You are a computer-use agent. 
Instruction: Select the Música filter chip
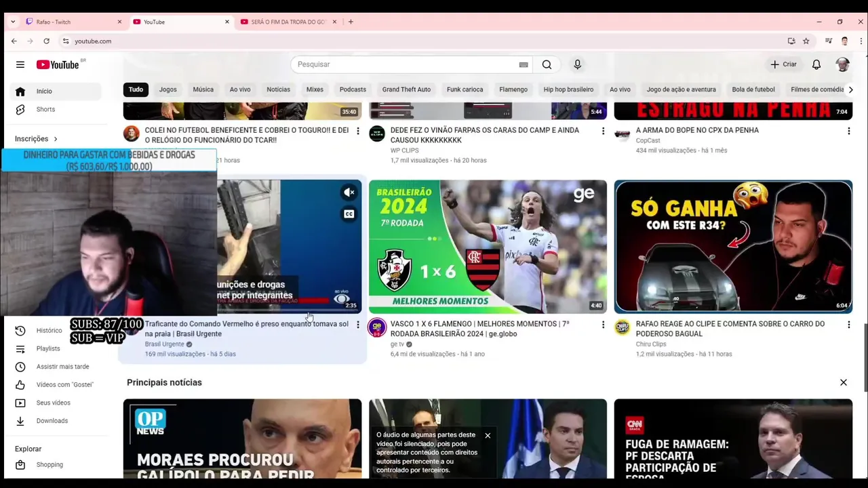tap(203, 89)
